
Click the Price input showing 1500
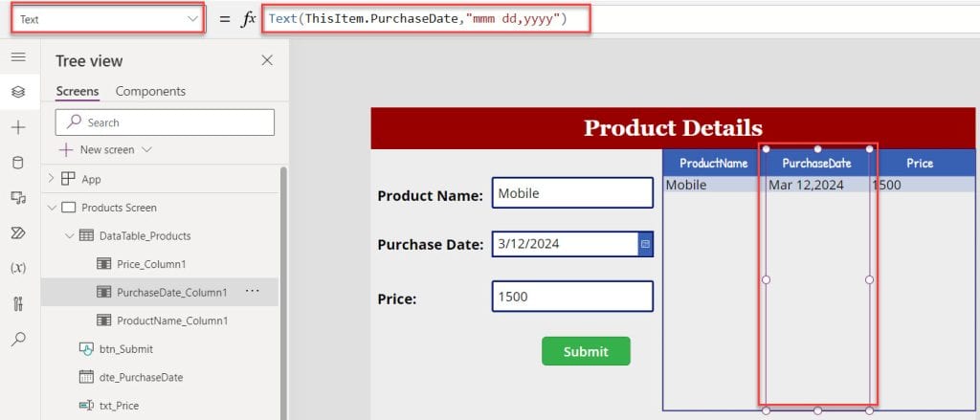[x=572, y=297]
